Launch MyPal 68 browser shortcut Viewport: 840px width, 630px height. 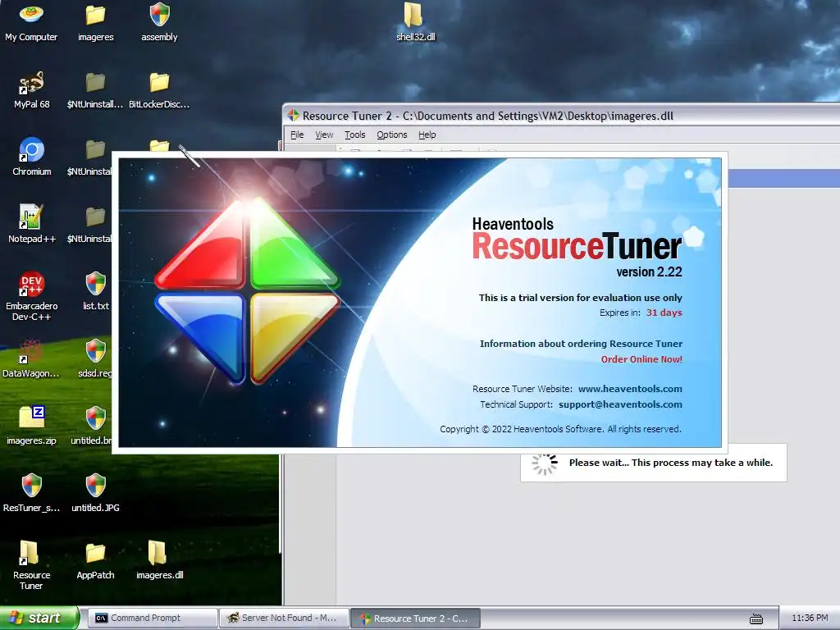(x=32, y=90)
